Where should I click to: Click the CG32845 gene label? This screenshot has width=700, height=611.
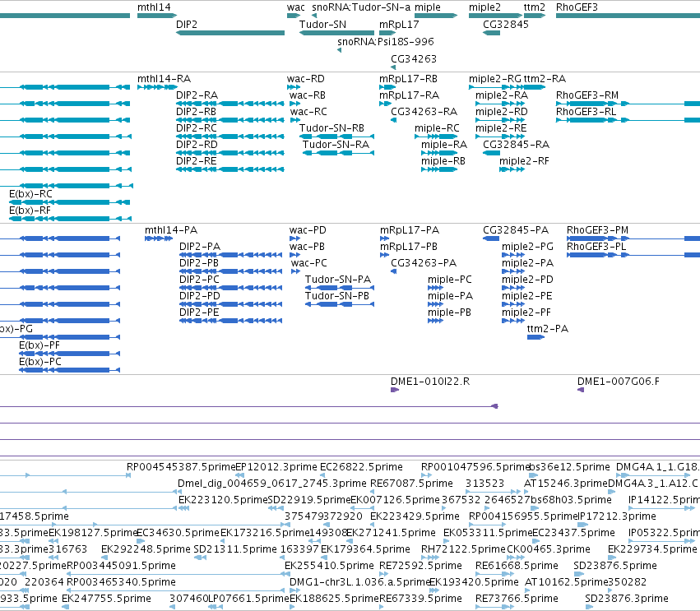(505, 24)
